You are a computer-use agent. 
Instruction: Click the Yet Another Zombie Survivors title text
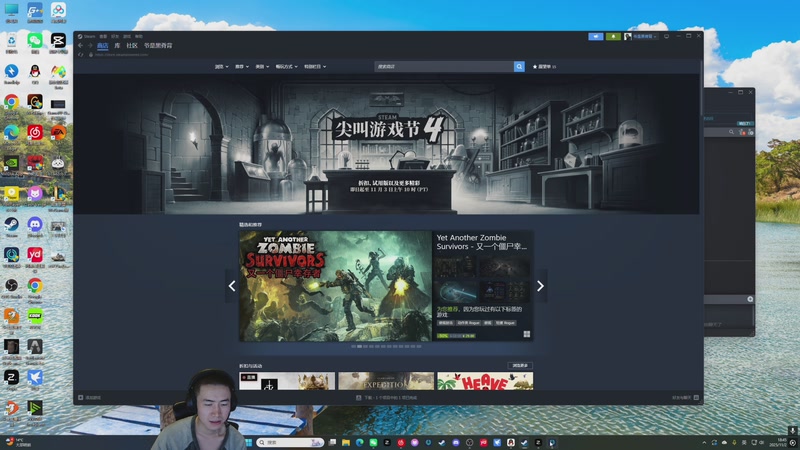[482, 242]
